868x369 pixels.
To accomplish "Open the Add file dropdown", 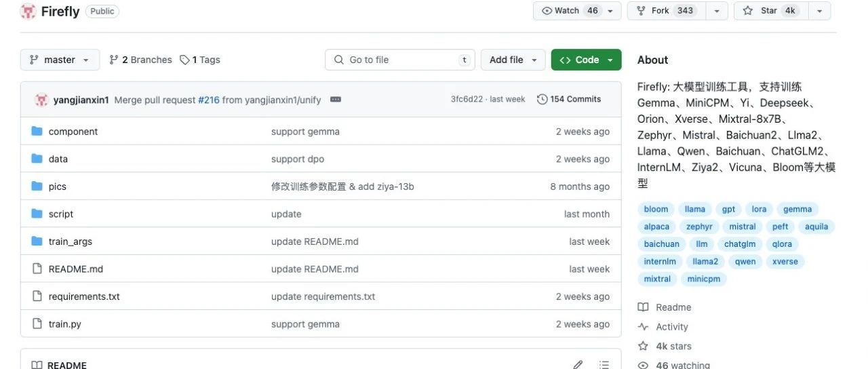I will coord(513,60).
